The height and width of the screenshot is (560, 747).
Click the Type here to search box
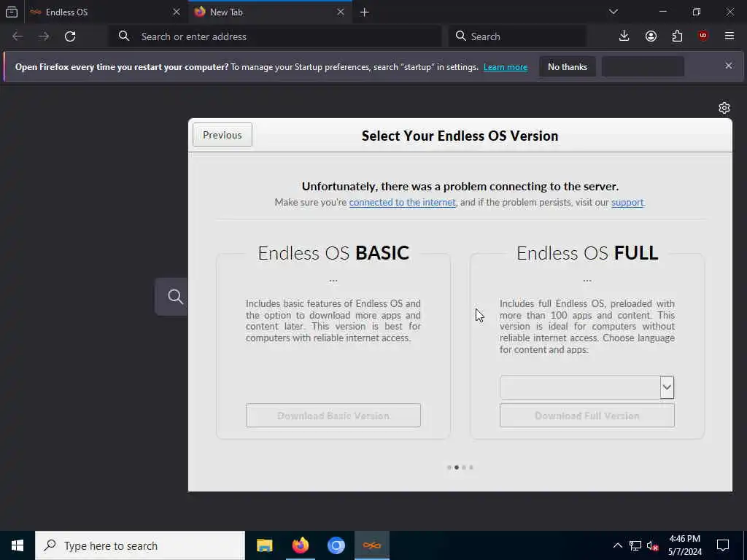(140, 545)
